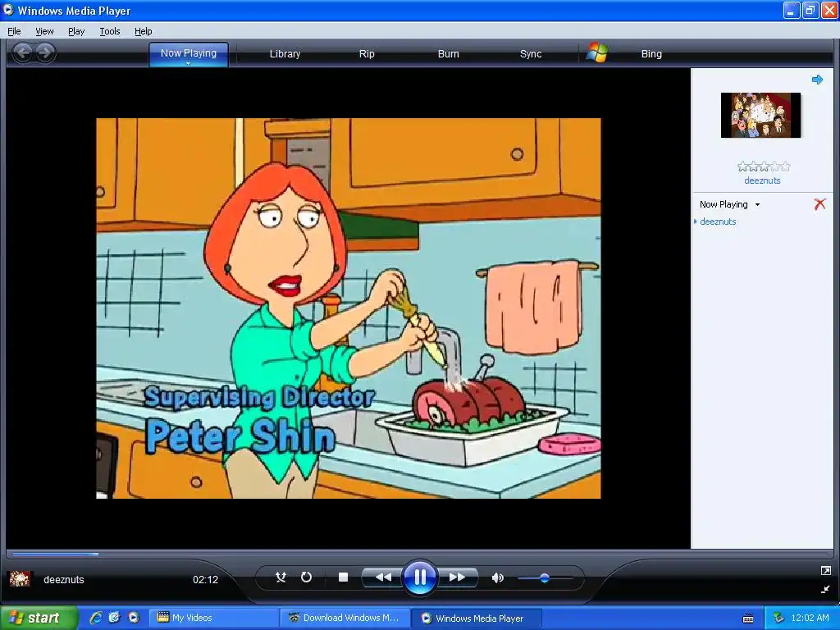Open the Sync tab
840x630 pixels.
coord(531,53)
